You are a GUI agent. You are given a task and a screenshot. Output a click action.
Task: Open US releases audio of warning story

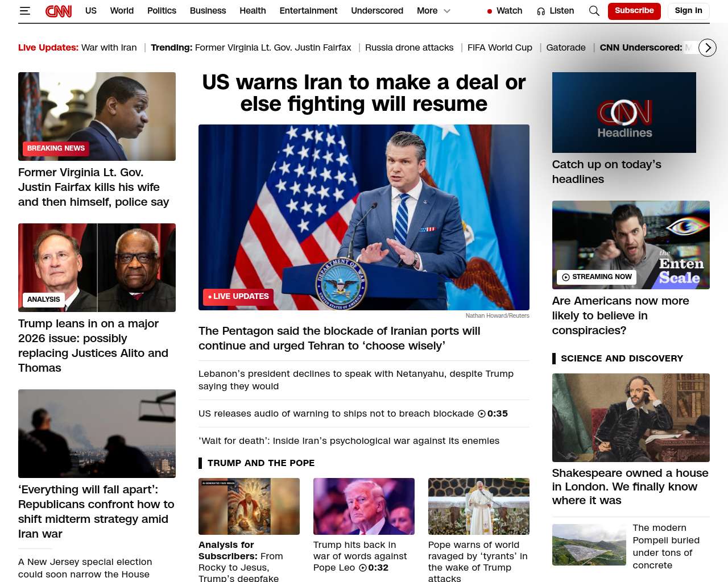point(336,414)
